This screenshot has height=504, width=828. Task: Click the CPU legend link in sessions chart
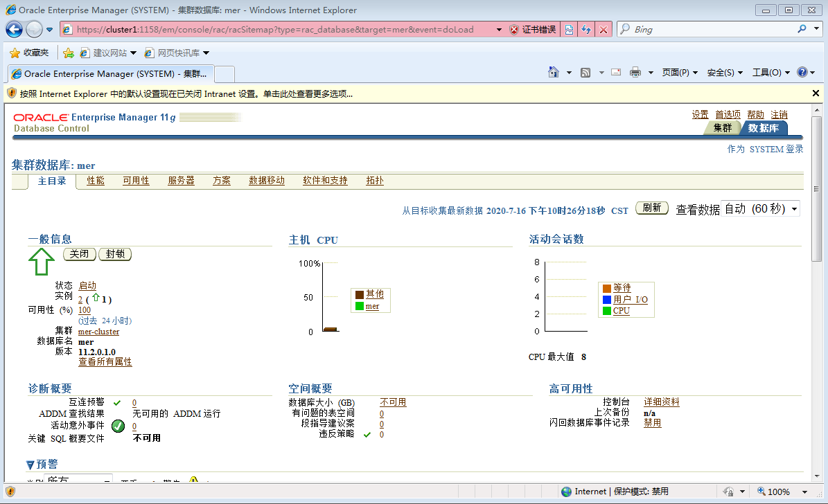coord(622,311)
